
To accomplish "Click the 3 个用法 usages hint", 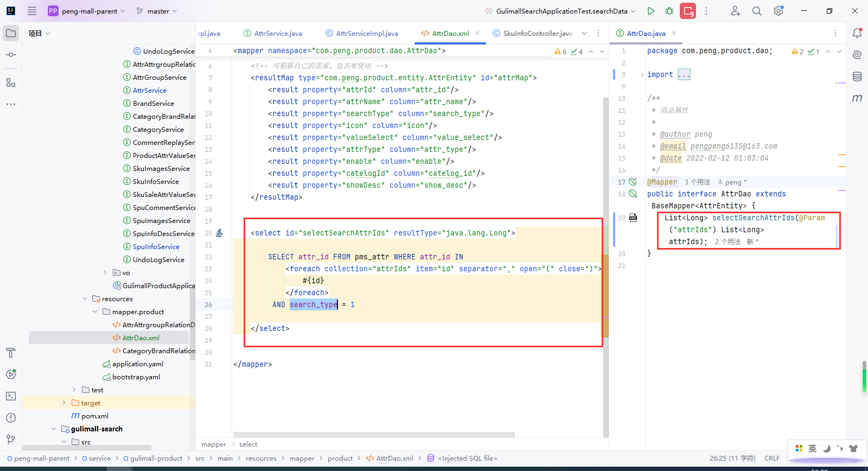I will tap(697, 182).
